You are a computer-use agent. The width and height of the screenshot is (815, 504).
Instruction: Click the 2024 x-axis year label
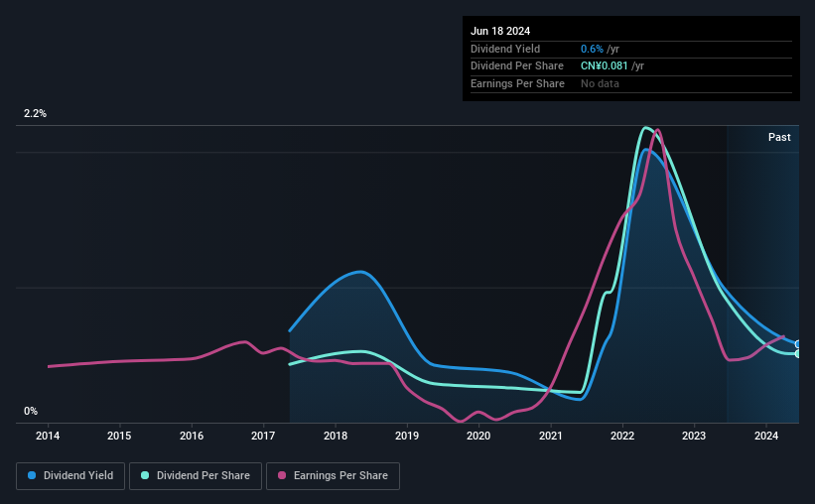(766, 436)
